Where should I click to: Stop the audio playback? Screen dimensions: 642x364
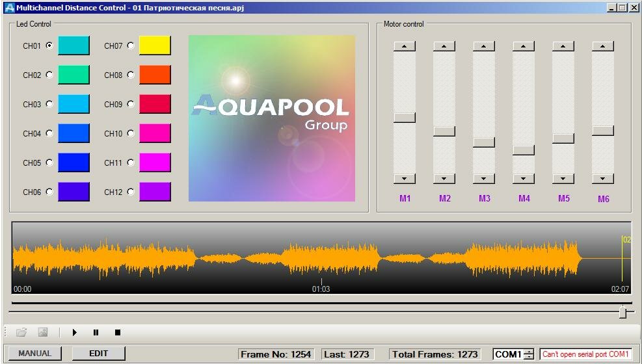[118, 333]
